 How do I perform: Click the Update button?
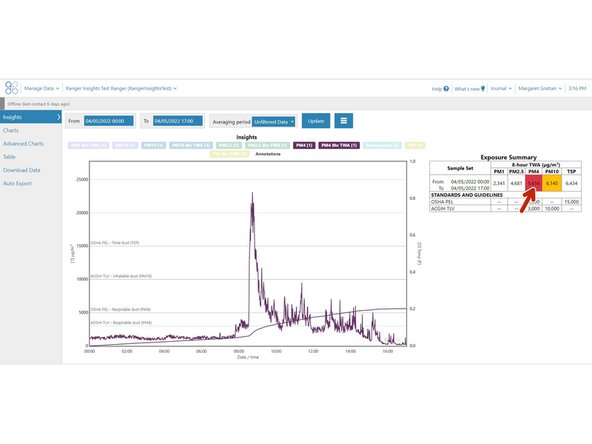[x=316, y=121]
